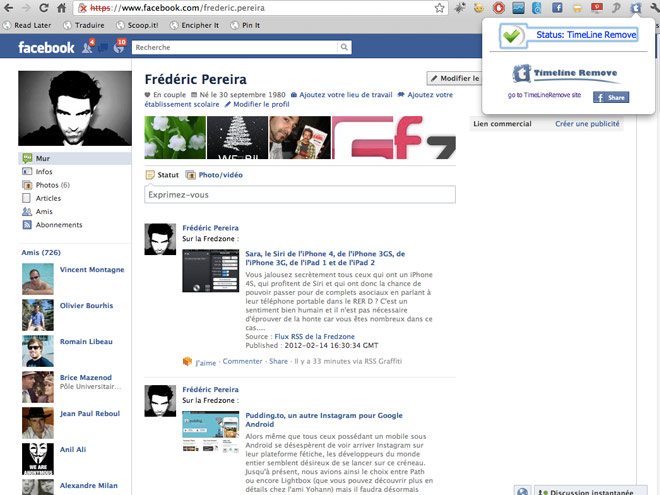This screenshot has width=660, height=495.
Task: Reload the page with the refresh icon
Action: pyautogui.click(x=44, y=8)
